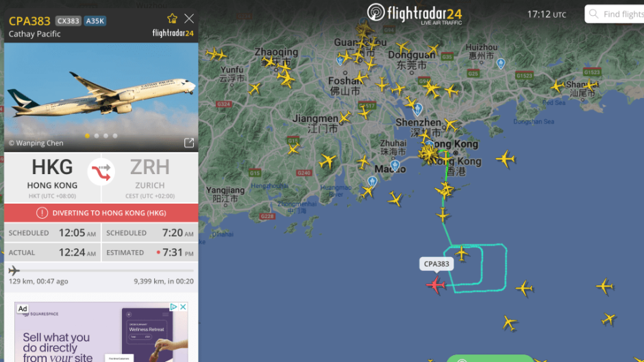
Task: Close the CPA383 flight details panel
Action: [x=189, y=19]
